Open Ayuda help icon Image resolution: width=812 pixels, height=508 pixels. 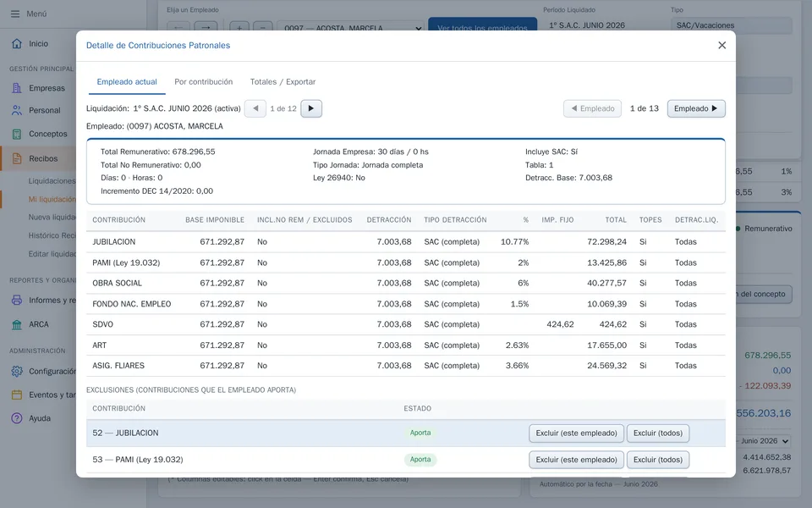tap(17, 418)
